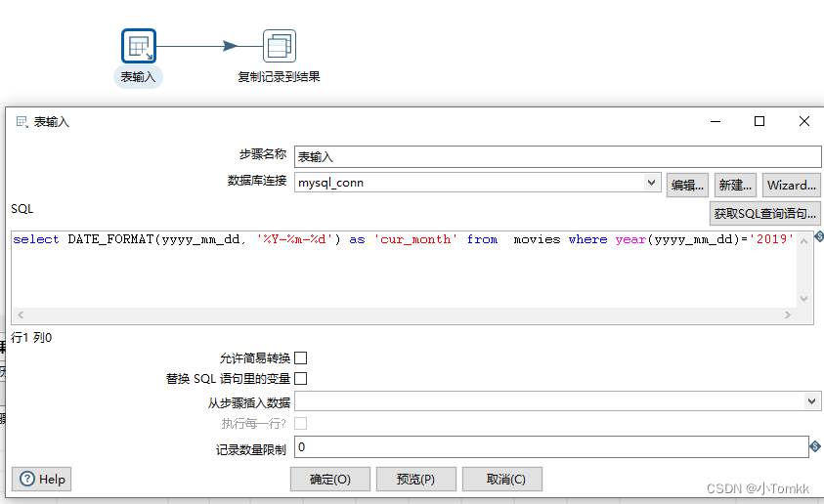Enable 允许简易转换 checkbox

[301, 358]
